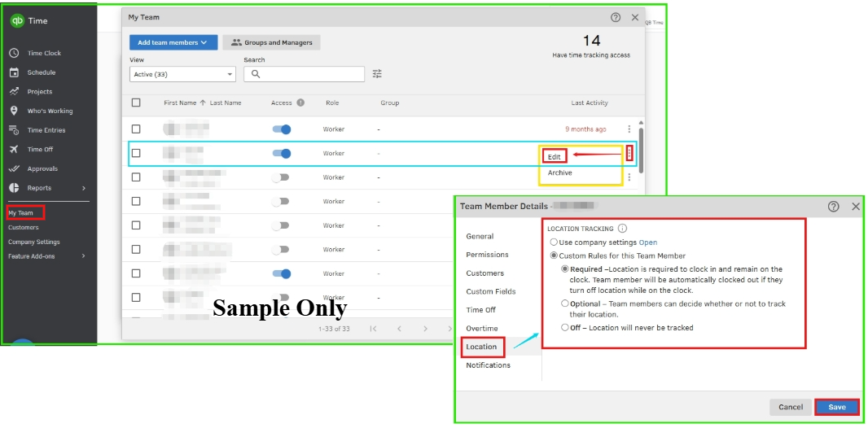
Task: Expand Feature Add-ons submenu chevron
Action: click(84, 256)
